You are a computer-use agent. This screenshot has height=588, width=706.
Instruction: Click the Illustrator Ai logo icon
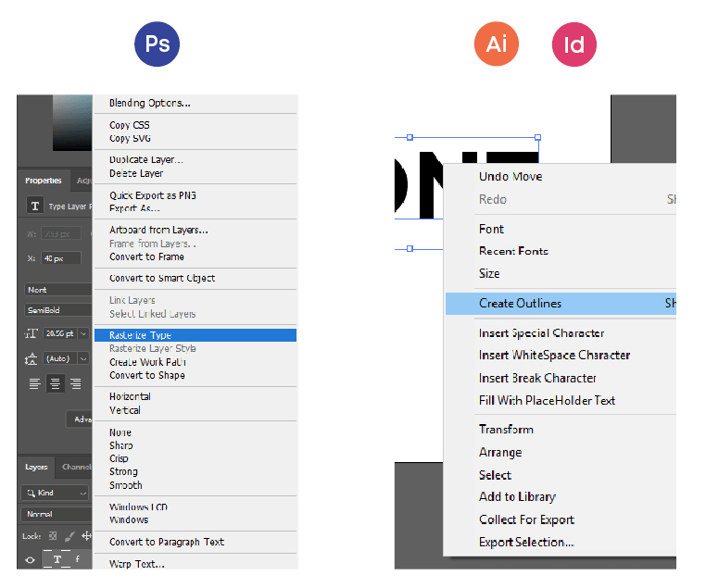496,45
